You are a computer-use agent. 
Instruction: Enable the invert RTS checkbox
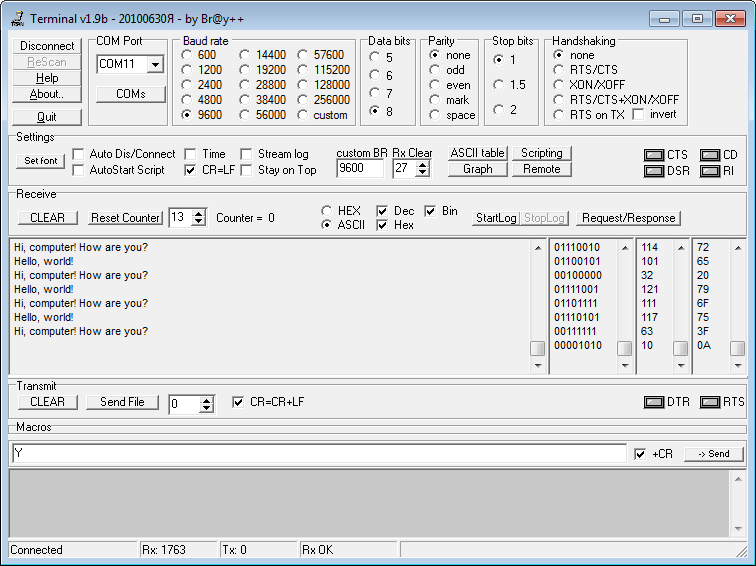click(638, 115)
